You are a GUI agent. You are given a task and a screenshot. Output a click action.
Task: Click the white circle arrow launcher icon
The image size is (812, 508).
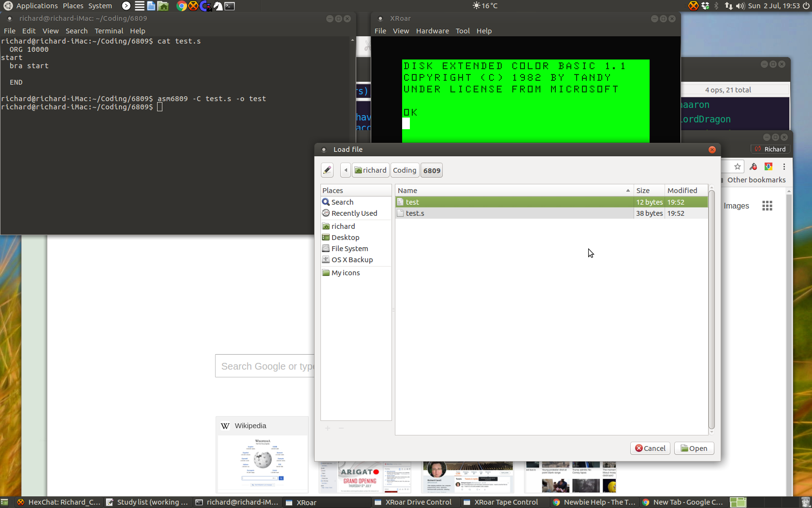[126, 6]
